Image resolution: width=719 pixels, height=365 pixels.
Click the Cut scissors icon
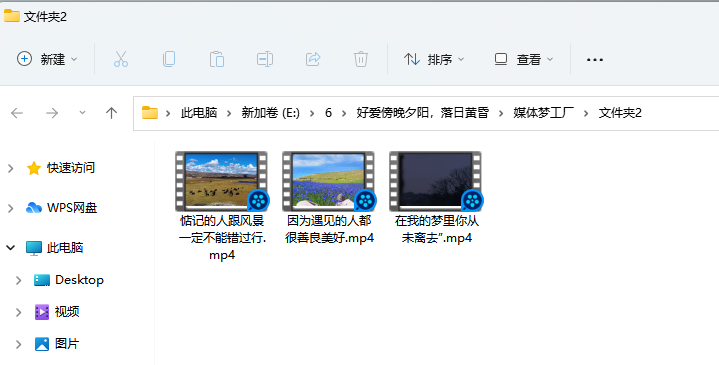click(121, 59)
